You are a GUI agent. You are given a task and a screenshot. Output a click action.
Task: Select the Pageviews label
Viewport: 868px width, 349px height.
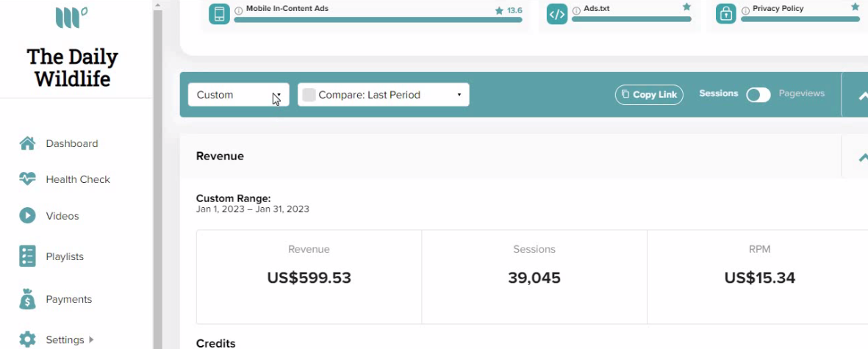pyautogui.click(x=802, y=93)
